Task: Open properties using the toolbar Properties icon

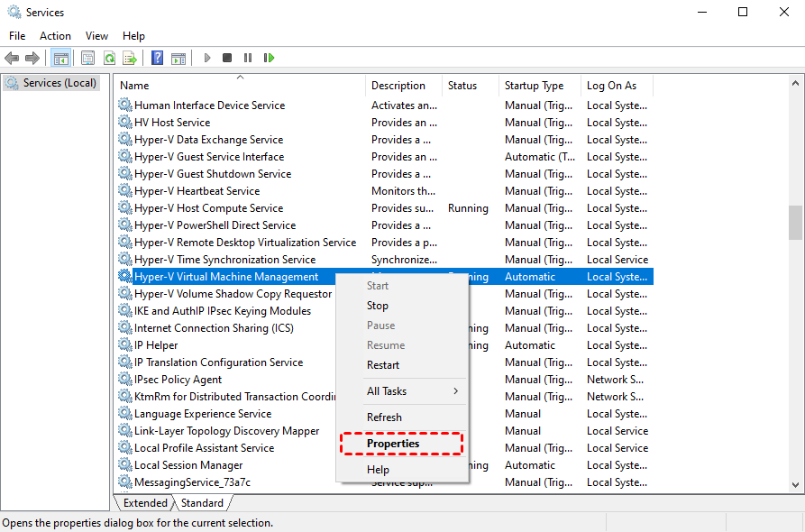Action: tap(86, 57)
